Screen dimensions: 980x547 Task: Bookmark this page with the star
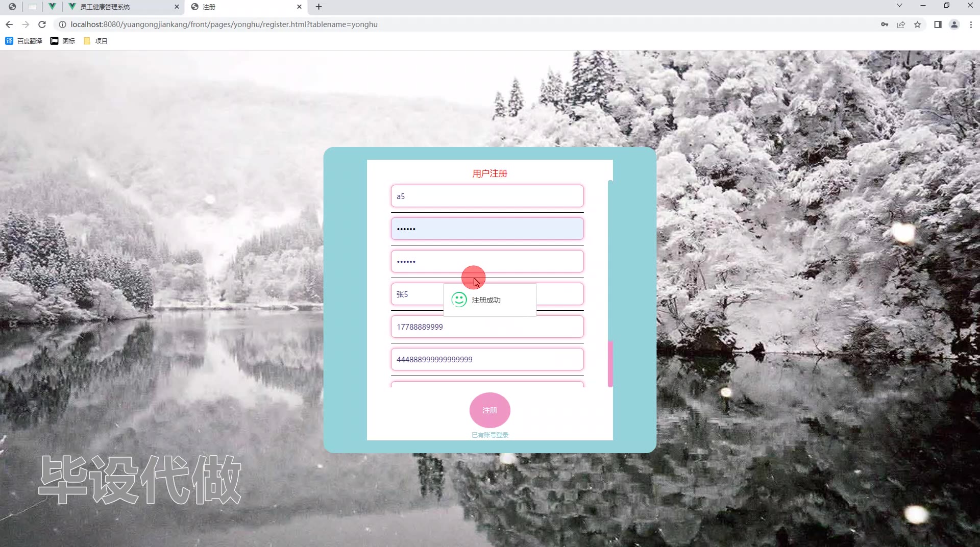point(917,24)
